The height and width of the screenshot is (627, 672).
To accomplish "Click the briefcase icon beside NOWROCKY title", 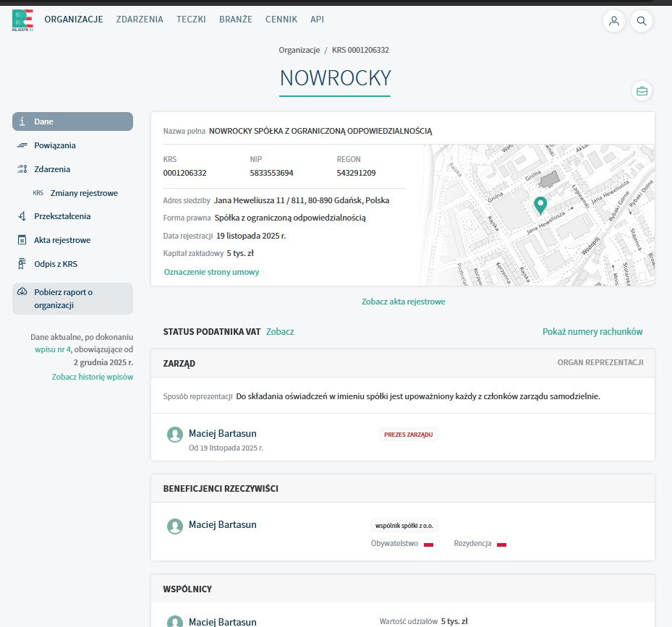I will (642, 91).
